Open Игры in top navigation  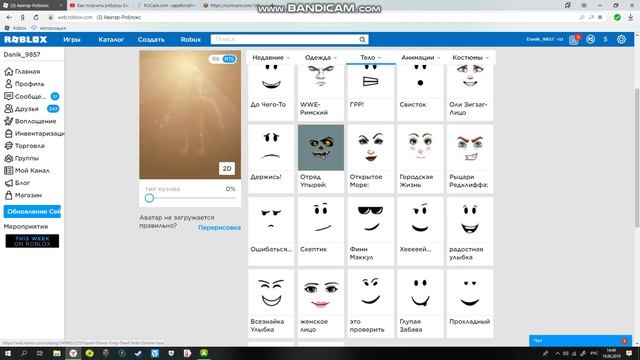tap(72, 40)
